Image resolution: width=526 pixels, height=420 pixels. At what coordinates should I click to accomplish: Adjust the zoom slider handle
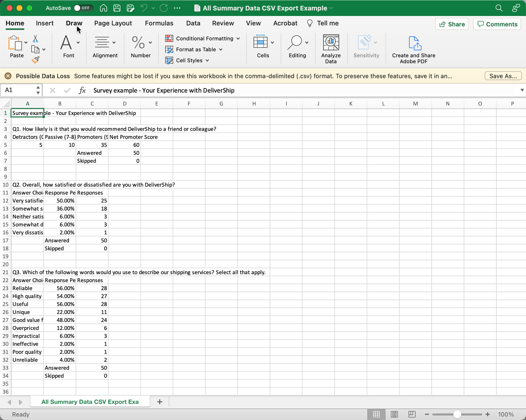[x=457, y=414]
